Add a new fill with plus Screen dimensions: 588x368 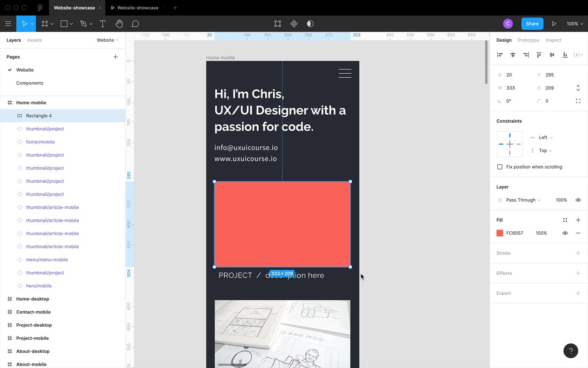coord(578,220)
